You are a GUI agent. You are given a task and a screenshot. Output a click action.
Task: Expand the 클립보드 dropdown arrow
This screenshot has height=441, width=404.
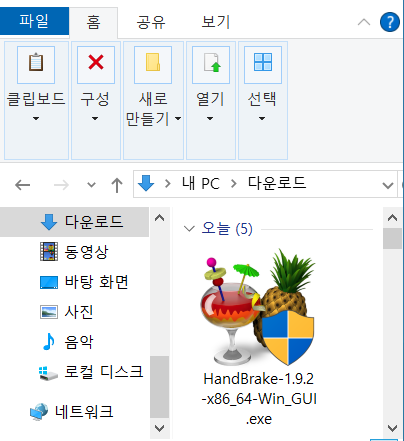click(x=36, y=118)
